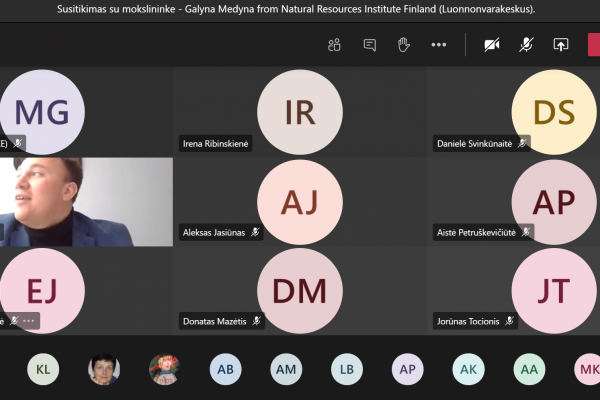This screenshot has height=400, width=600.
Task: Select Aleksas Jasiūnas's AJ avatar
Action: coord(300,202)
